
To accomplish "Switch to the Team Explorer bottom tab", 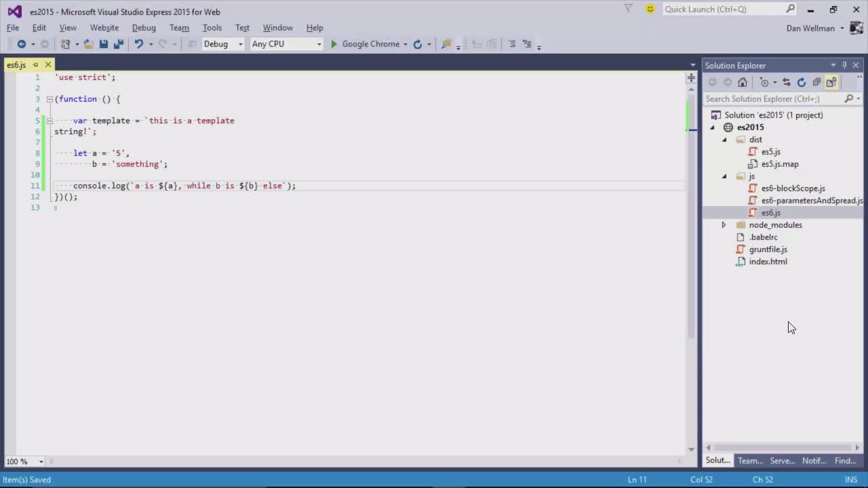I will 750,461.
